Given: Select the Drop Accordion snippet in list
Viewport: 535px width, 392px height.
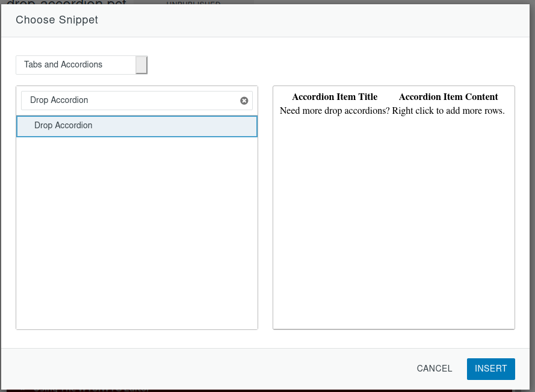Looking at the screenshot, I should (x=137, y=126).
